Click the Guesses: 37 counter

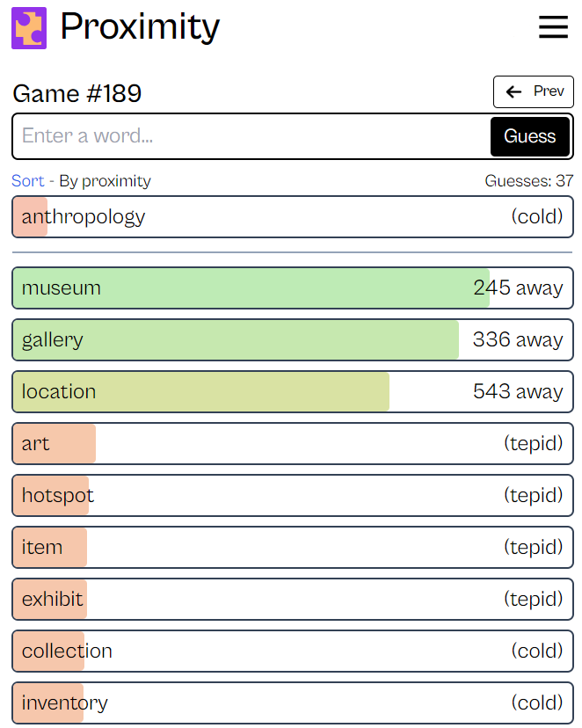(529, 181)
